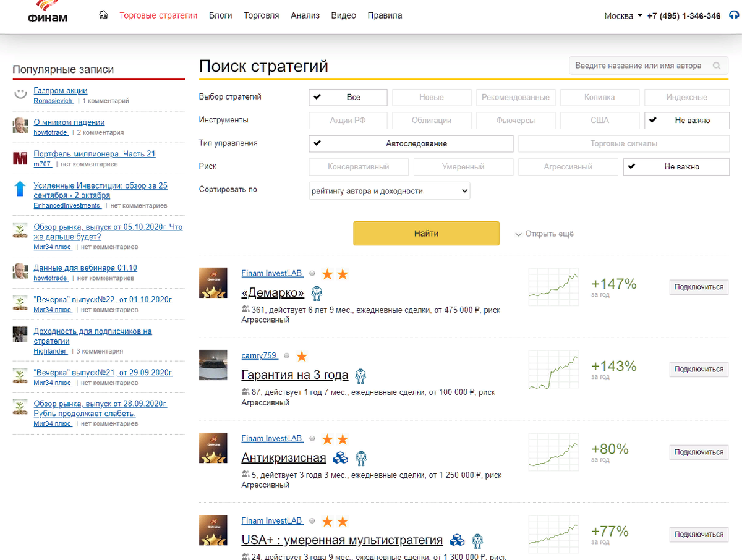742x560 pixels.
Task: Enable the Новые strategies filter
Action: pyautogui.click(x=432, y=97)
